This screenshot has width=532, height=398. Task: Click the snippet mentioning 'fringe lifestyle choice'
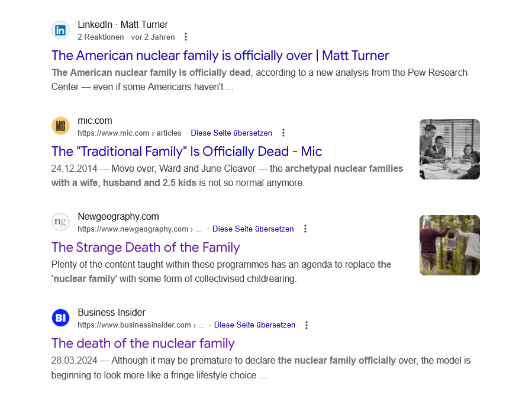261,368
